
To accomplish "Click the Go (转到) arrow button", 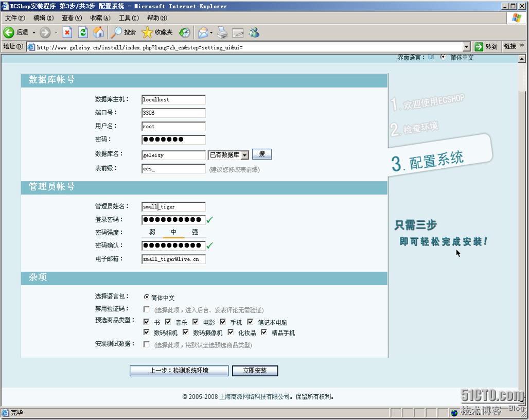I will click(x=479, y=46).
